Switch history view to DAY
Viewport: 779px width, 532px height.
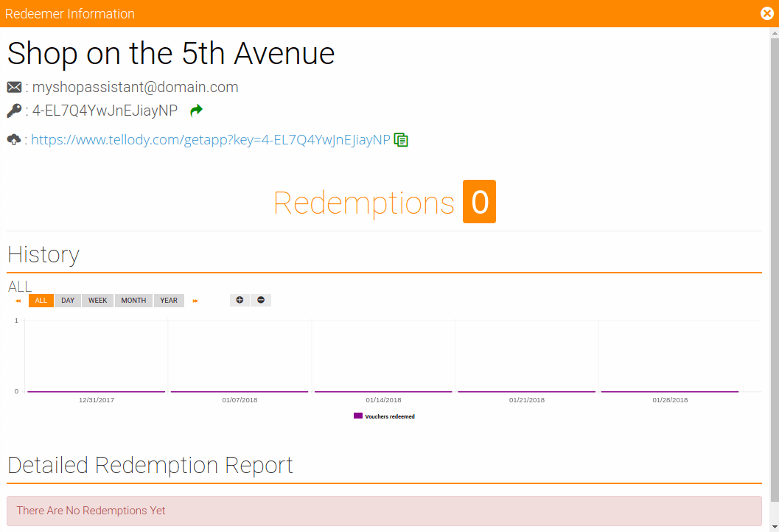tap(68, 301)
